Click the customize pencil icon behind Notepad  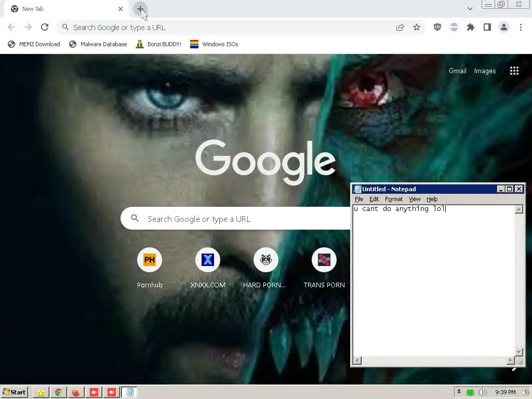[514, 368]
